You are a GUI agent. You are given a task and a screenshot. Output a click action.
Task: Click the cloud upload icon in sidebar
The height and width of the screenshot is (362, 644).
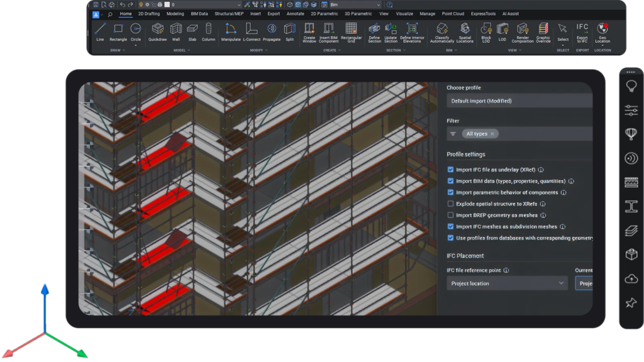point(631,278)
